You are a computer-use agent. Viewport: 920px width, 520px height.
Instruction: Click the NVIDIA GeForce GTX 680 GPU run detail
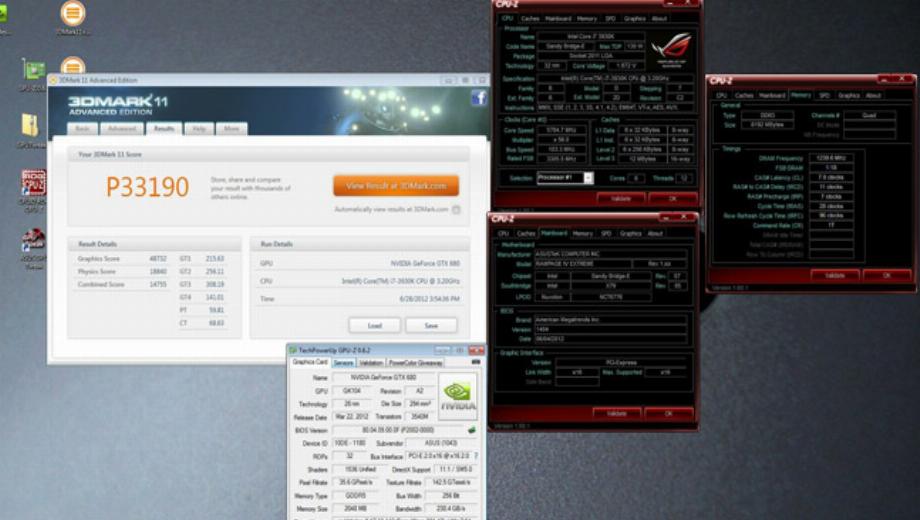point(425,264)
